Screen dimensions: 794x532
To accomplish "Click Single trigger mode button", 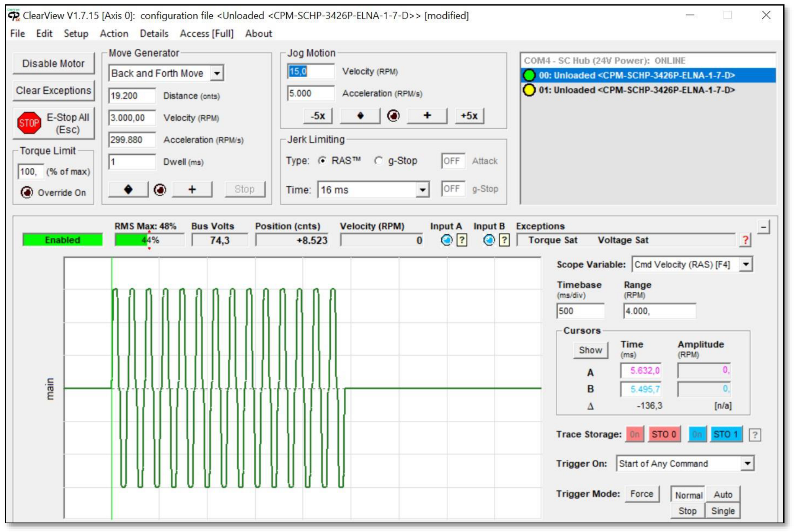I will click(x=723, y=511).
